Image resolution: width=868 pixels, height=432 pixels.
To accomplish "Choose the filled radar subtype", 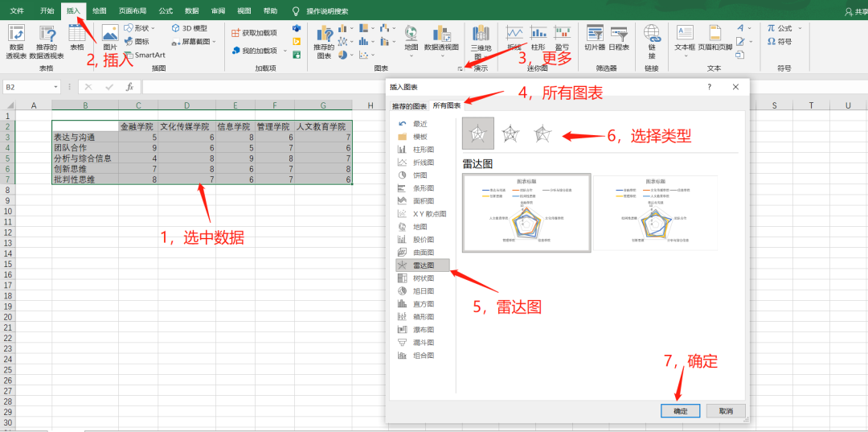I will point(542,133).
